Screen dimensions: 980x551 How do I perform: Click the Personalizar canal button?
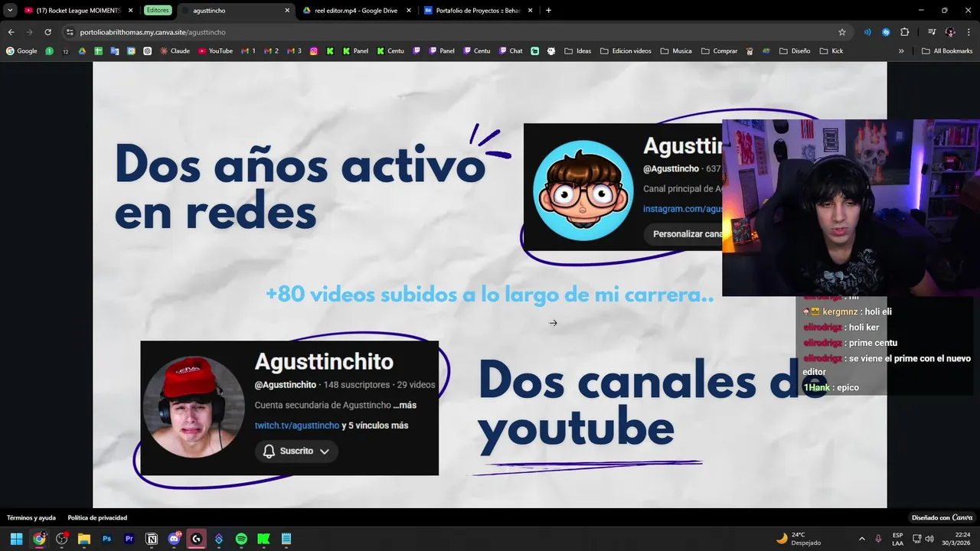click(684, 234)
